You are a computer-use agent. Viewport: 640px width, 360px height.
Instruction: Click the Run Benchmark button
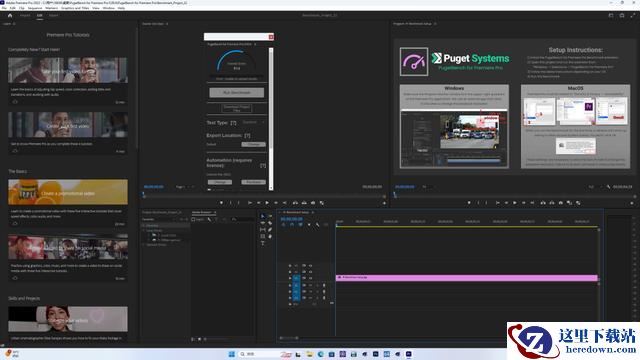pyautogui.click(x=237, y=93)
